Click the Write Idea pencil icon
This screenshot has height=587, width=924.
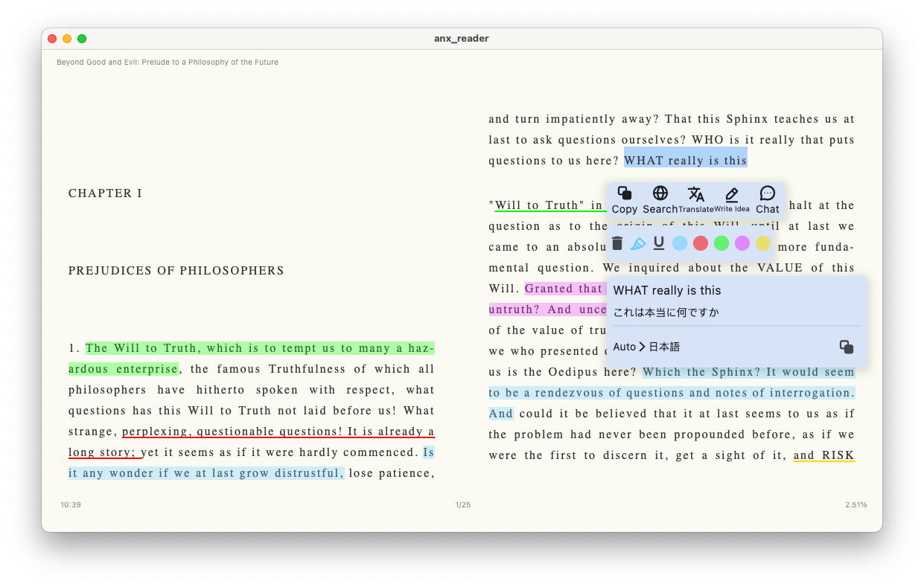click(x=732, y=198)
